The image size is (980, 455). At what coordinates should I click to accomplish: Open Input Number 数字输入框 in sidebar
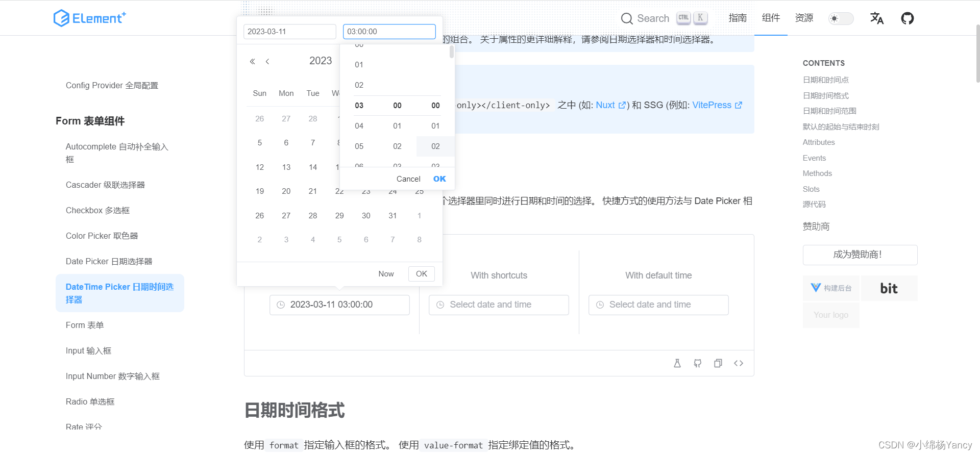tap(112, 376)
